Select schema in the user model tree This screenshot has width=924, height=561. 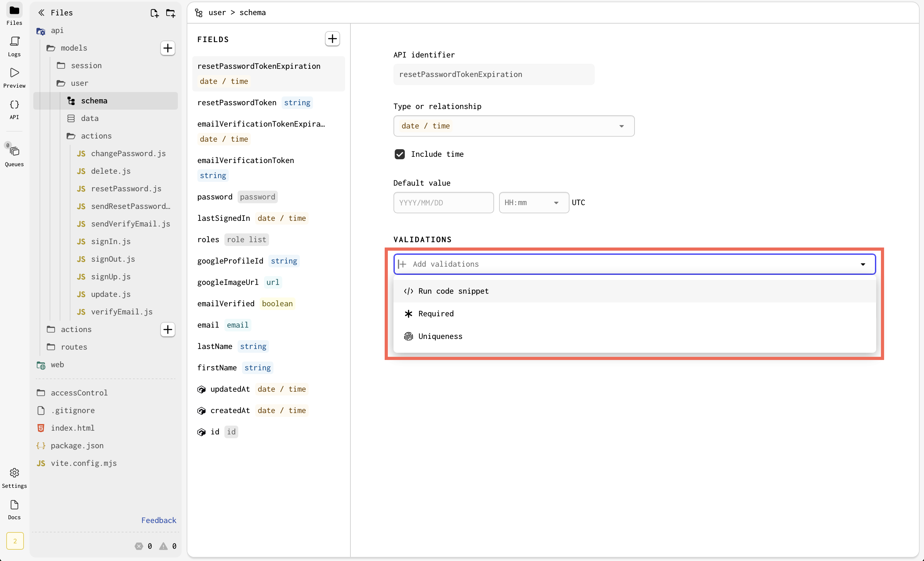pyautogui.click(x=106, y=101)
